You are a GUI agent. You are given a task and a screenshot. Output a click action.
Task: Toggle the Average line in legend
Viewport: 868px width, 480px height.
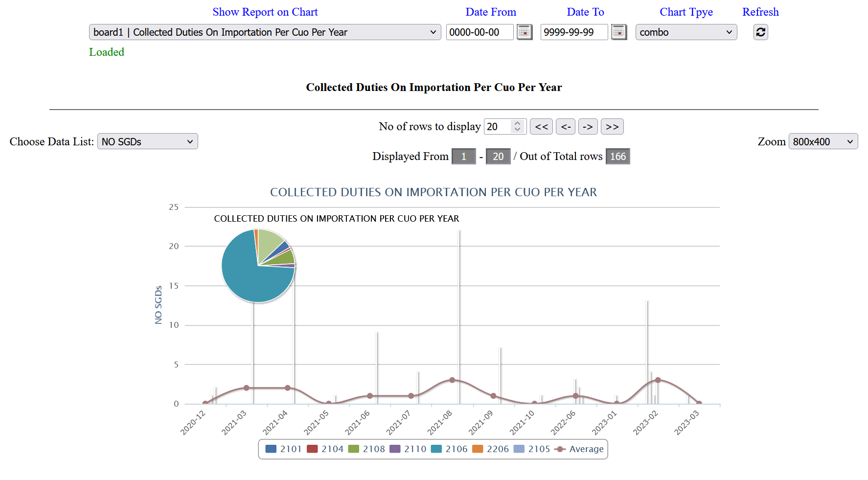pos(579,449)
